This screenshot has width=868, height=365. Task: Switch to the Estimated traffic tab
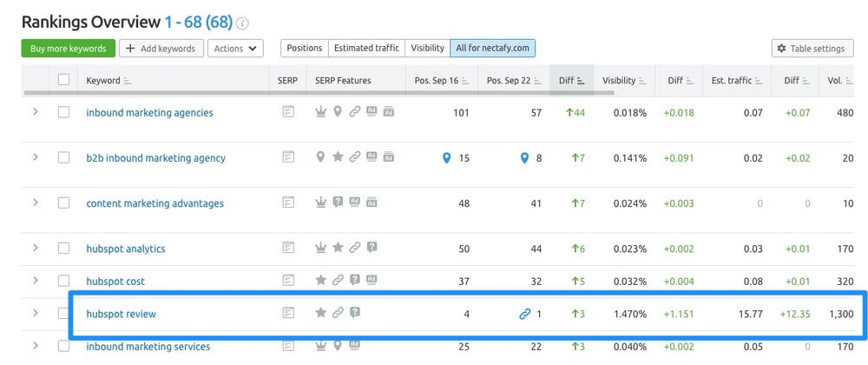pyautogui.click(x=366, y=48)
